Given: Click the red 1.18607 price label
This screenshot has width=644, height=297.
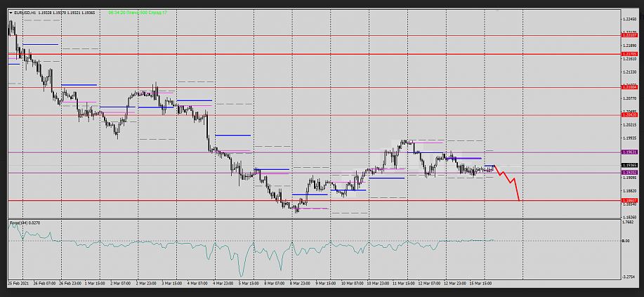Looking at the screenshot, I should (629, 200).
